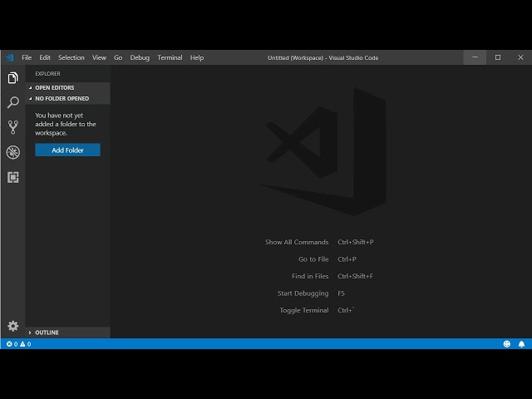
Task: Open the Help menu
Action: 197,57
